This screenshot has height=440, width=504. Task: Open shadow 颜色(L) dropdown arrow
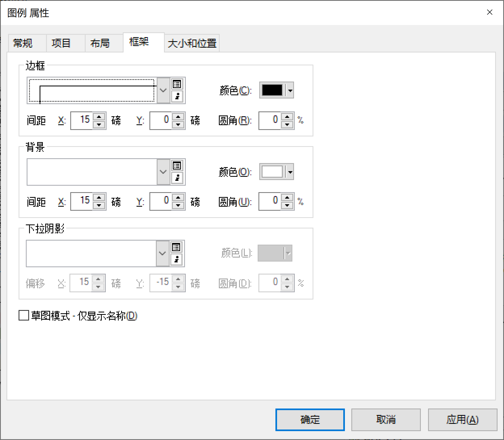288,253
